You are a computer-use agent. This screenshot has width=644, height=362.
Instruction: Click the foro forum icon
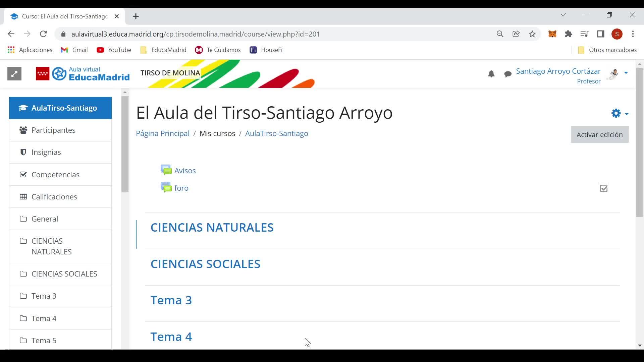(x=166, y=188)
